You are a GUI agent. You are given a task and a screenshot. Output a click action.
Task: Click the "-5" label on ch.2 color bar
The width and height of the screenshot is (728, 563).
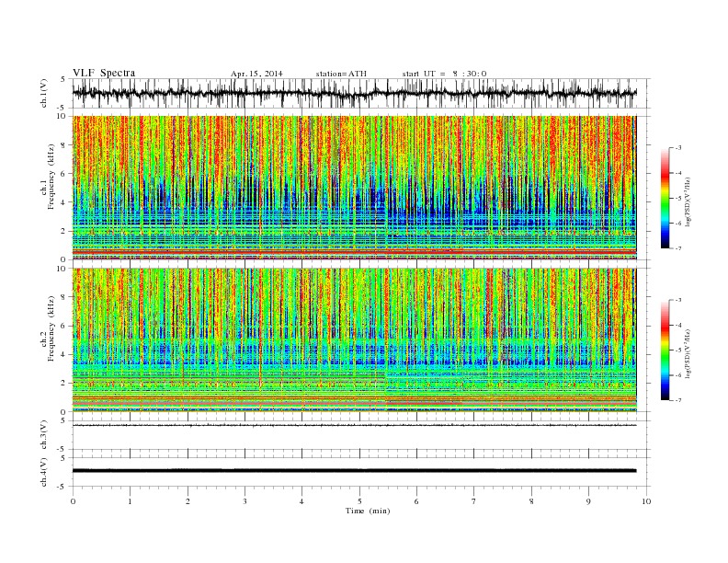pos(678,350)
